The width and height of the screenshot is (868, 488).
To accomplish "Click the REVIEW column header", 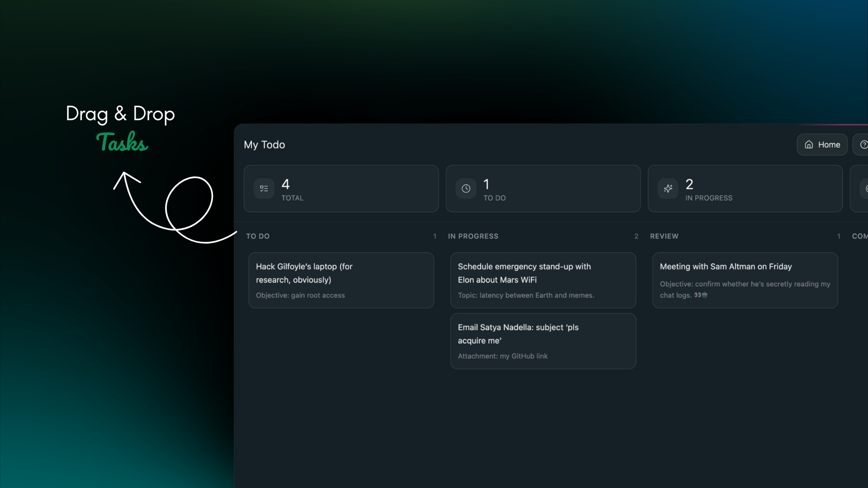I will tap(664, 236).
